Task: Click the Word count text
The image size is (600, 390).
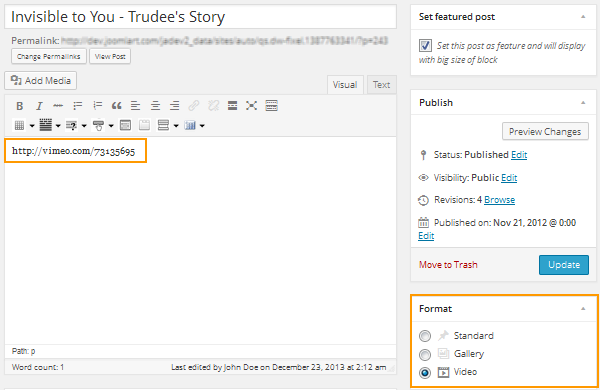Action: (38, 367)
